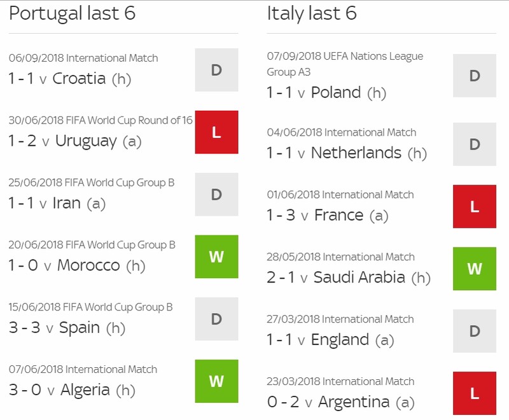Open the 1-3 v France result
Screen dimensions: 509x420
(328, 215)
